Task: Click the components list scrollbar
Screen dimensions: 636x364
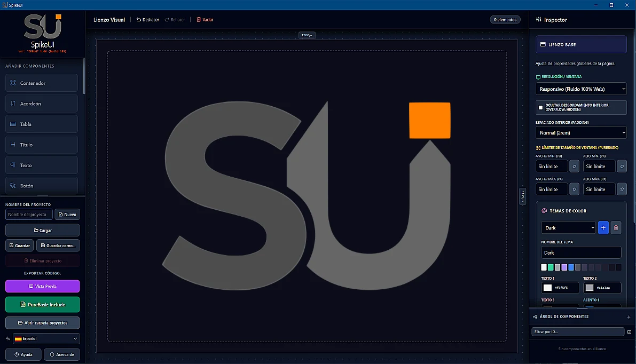Action: (84, 77)
